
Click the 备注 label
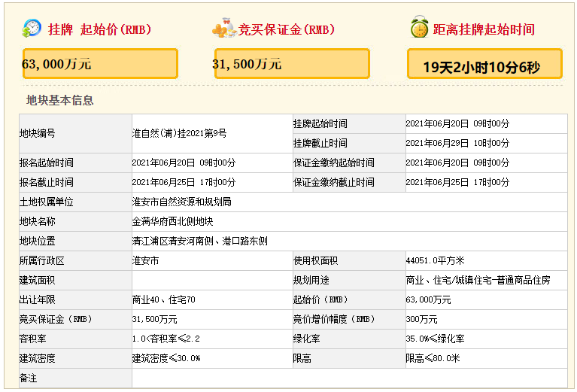[x=28, y=378]
